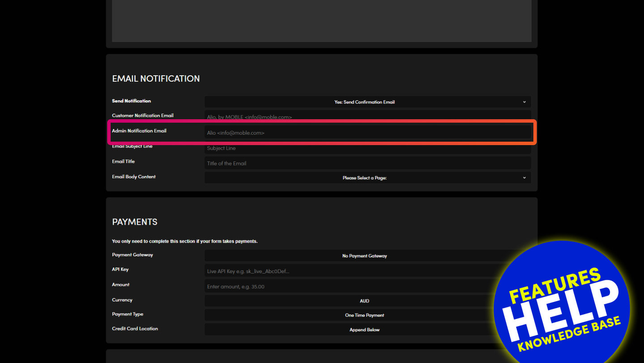The height and width of the screenshot is (363, 644).
Task: Expand the Payment Type dropdown
Action: click(x=349, y=315)
